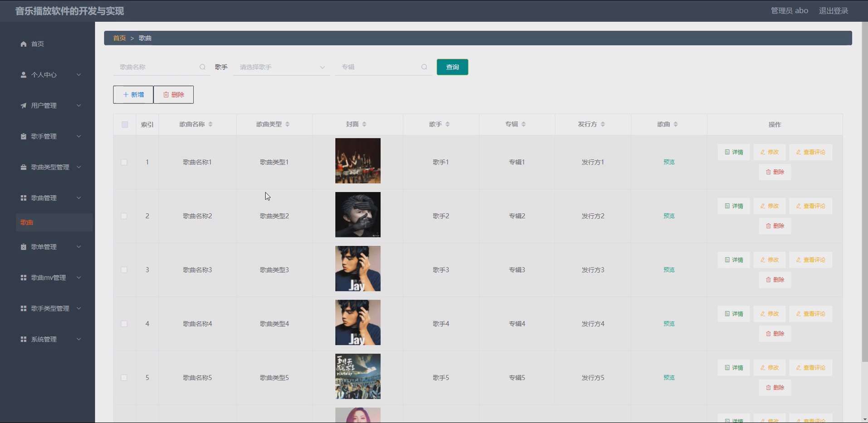This screenshot has height=423, width=868.
Task: Click 退出登录 to log out
Action: 833,11
